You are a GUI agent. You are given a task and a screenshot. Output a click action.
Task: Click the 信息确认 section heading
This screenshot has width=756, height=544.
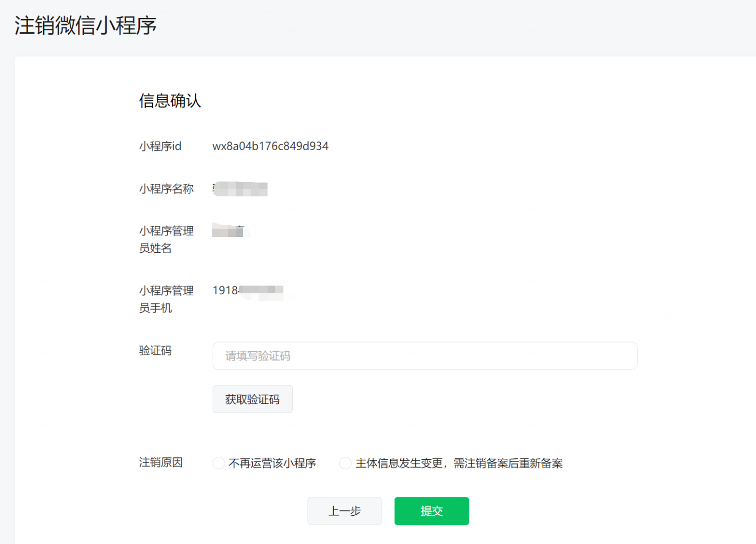pos(170,100)
